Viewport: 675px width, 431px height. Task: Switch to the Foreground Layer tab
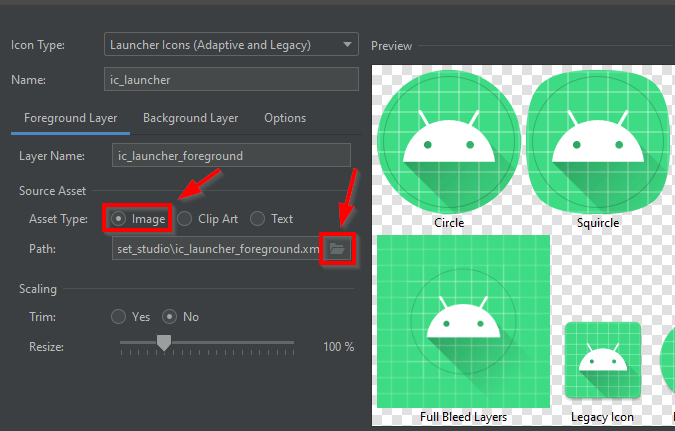pyautogui.click(x=71, y=118)
